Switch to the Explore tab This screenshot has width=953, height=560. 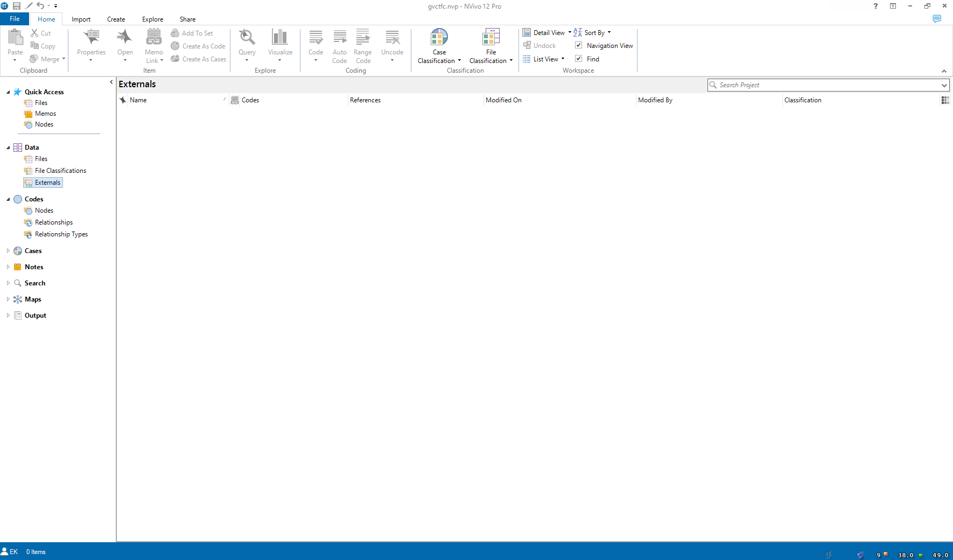tap(152, 19)
